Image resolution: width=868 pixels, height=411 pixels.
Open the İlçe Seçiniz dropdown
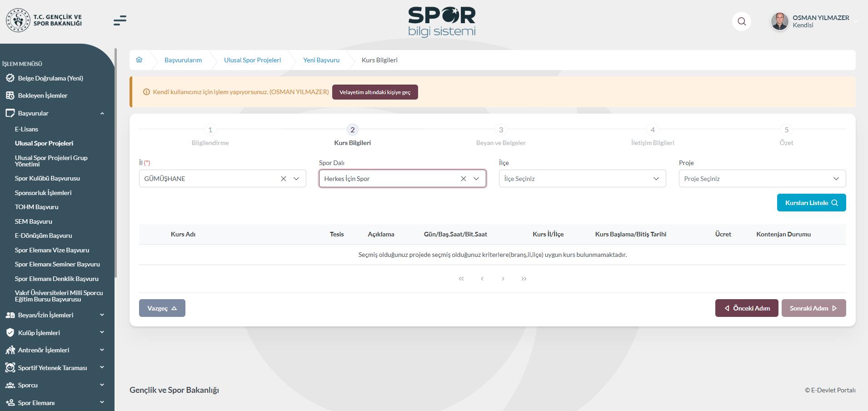(x=582, y=179)
